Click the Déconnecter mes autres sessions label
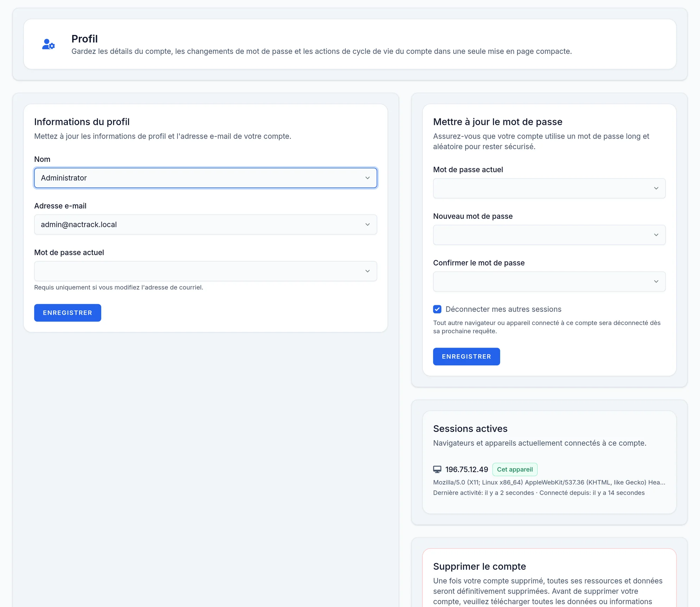The image size is (700, 607). tap(503, 309)
